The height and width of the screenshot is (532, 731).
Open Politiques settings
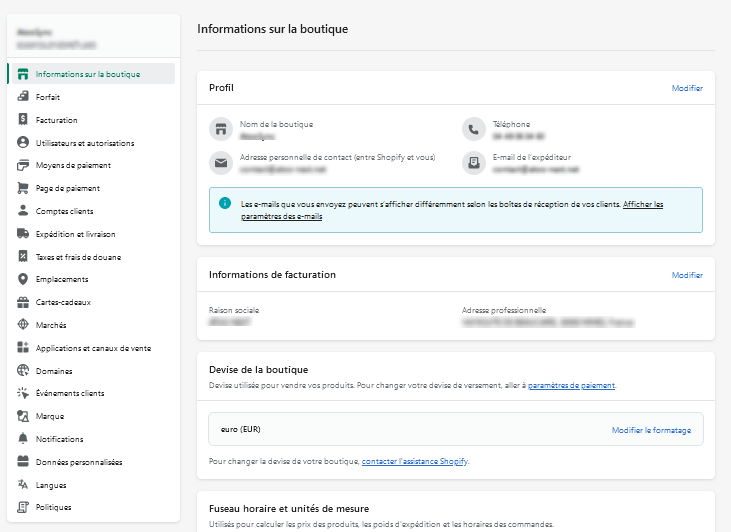[91, 507]
